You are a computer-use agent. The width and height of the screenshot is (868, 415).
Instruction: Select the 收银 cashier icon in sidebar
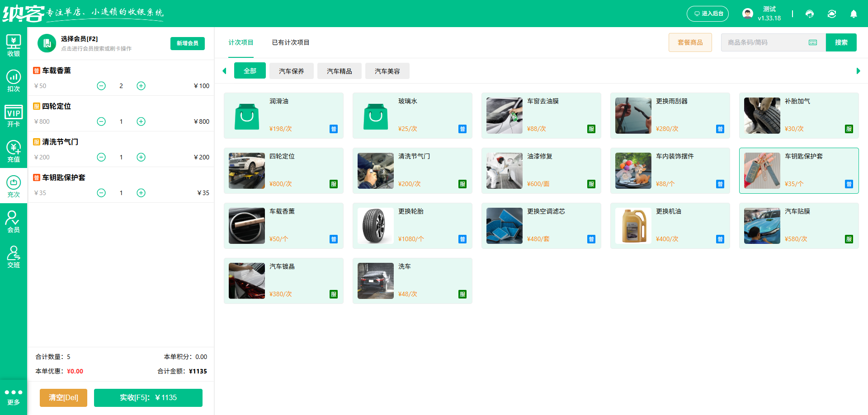point(14,45)
